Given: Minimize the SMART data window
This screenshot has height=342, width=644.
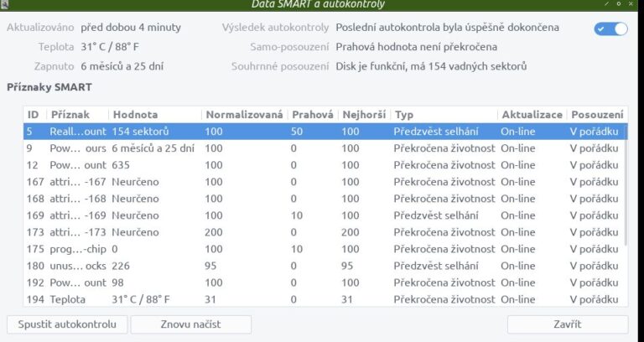Looking at the screenshot, I should tap(606, 3).
